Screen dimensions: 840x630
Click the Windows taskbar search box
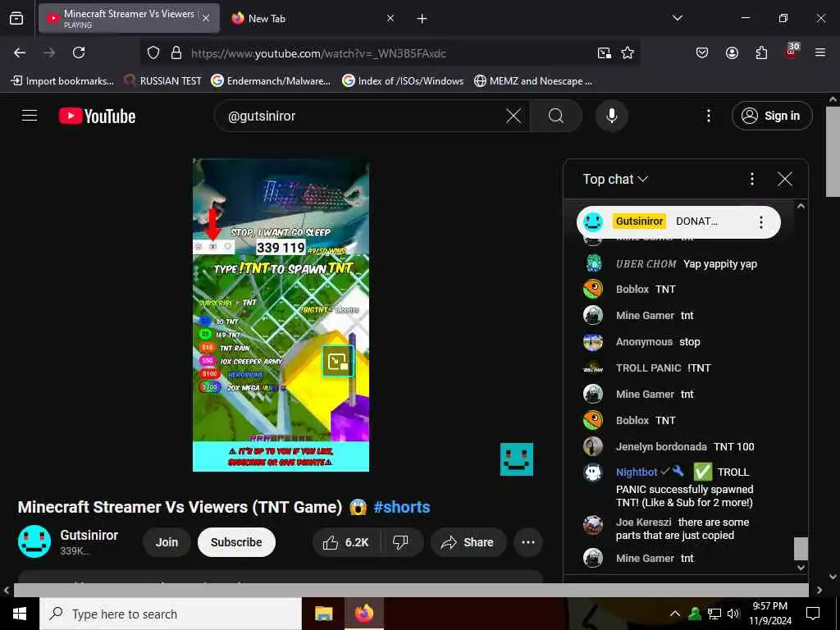tap(171, 614)
